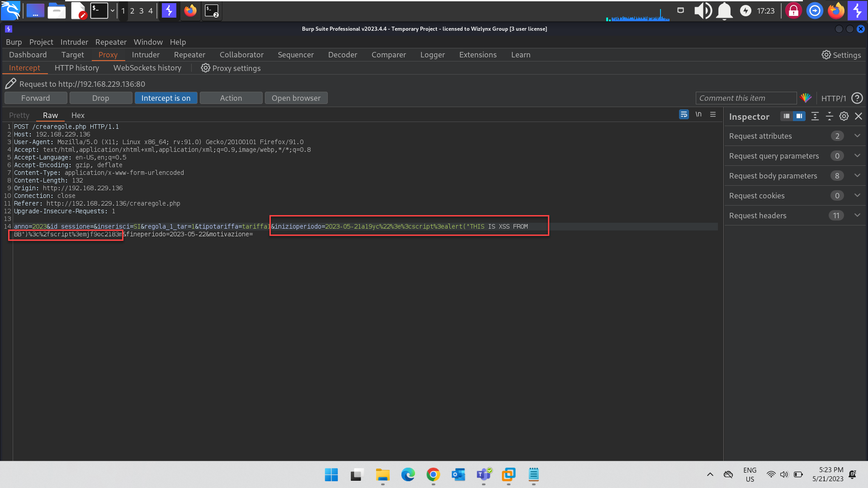Open the help question mark icon
This screenshot has width=868, height=488.
857,98
